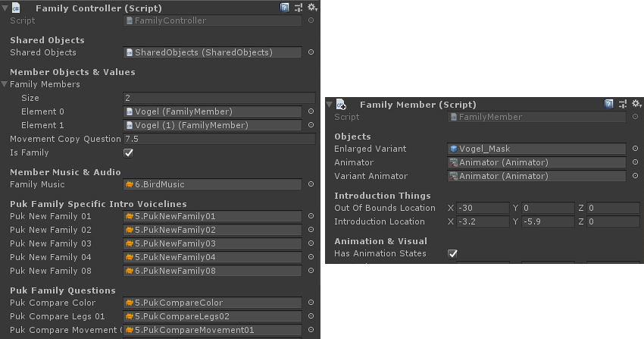Open preset selector for Family Member component
Viewport: 644px width, 339px height.
point(623,104)
